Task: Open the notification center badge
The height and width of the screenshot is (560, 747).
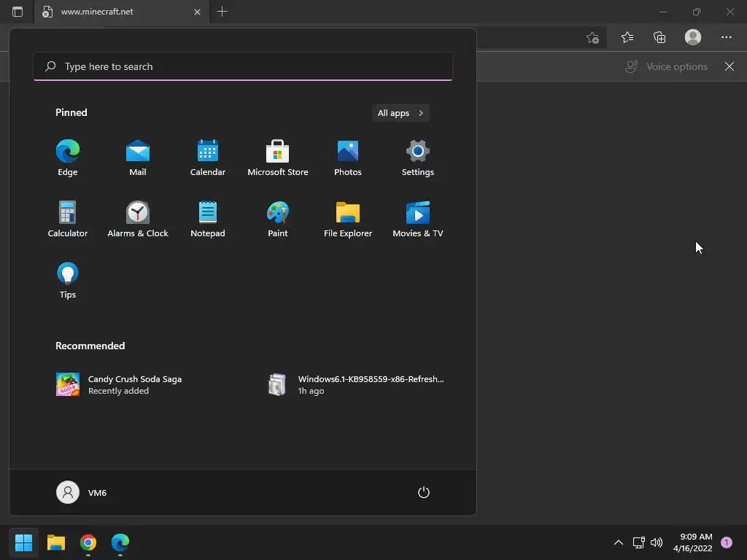Action: (x=727, y=542)
